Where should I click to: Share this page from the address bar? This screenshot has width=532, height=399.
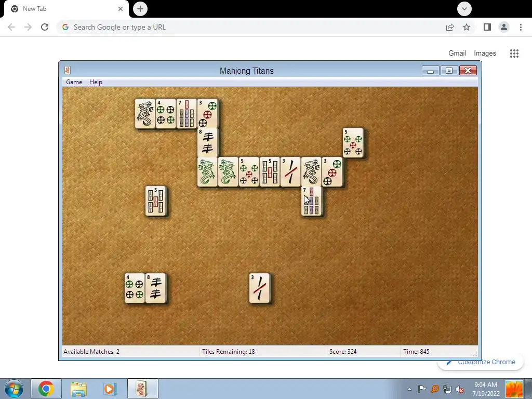(x=450, y=27)
